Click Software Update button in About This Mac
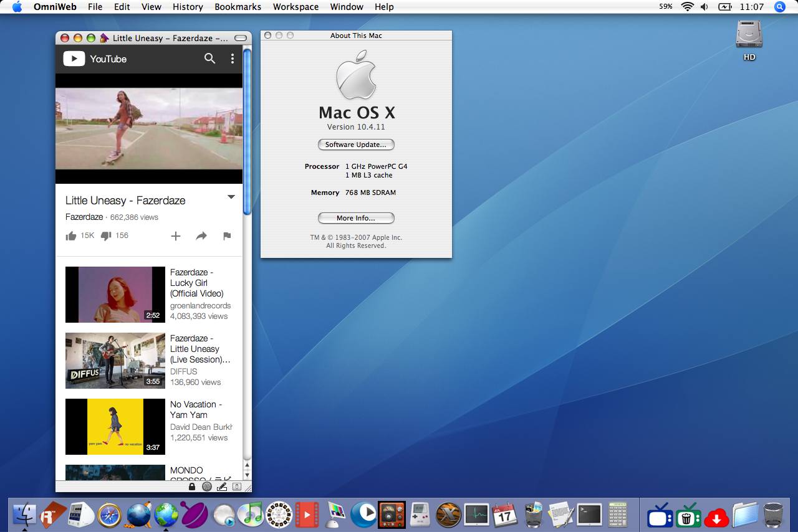798x532 pixels. click(x=356, y=145)
